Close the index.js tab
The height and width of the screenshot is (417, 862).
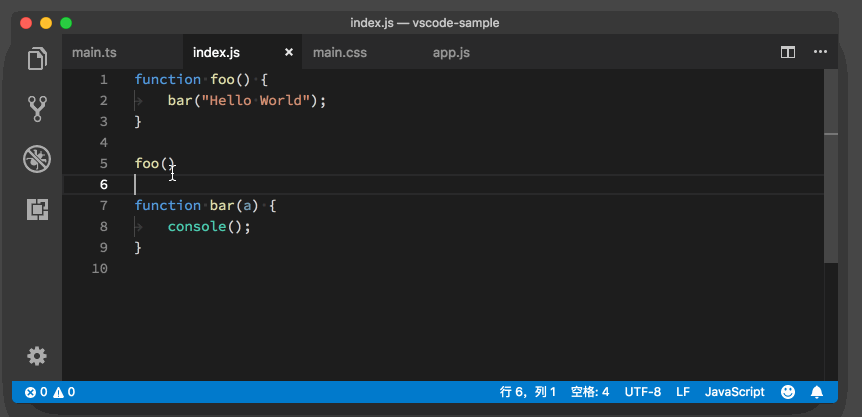(289, 53)
